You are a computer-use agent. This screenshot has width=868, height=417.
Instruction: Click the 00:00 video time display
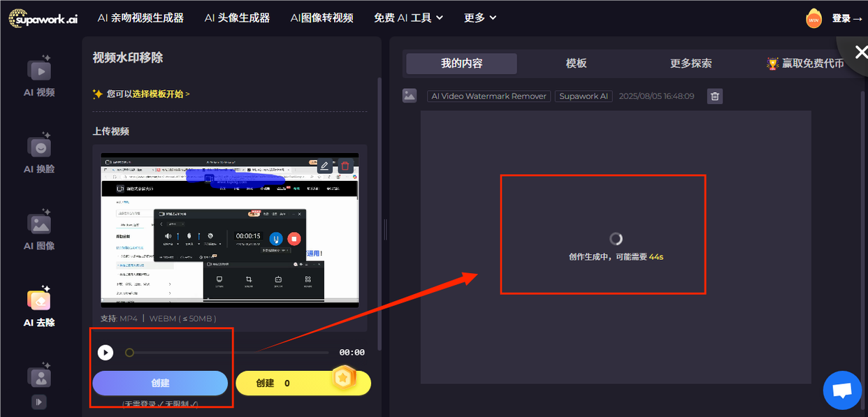[x=352, y=353]
